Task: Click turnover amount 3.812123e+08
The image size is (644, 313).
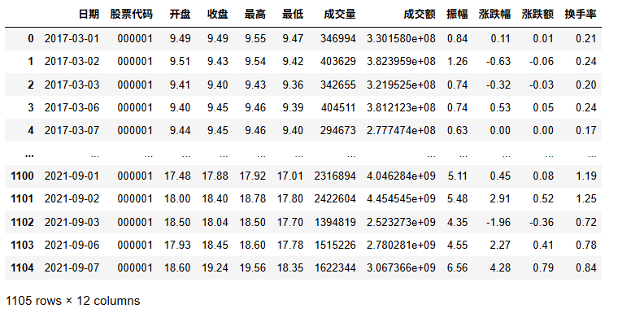Action: coord(401,107)
